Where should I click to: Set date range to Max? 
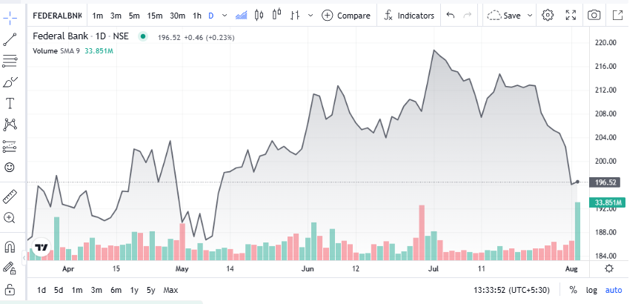(x=170, y=290)
